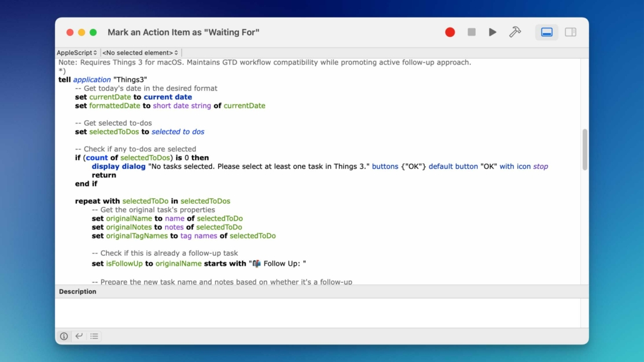Place the cursor on the "Things3" application name
The width and height of the screenshot is (644, 362).
pyautogui.click(x=130, y=80)
